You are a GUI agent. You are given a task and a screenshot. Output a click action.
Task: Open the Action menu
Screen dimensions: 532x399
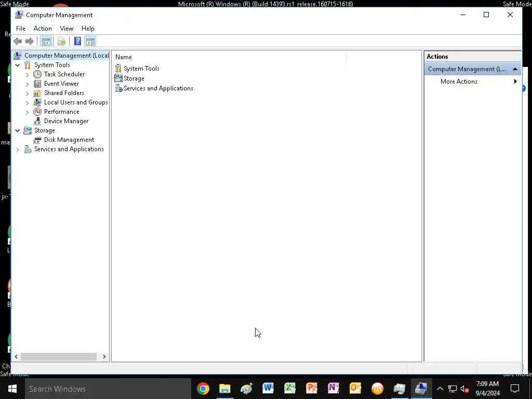pos(43,29)
